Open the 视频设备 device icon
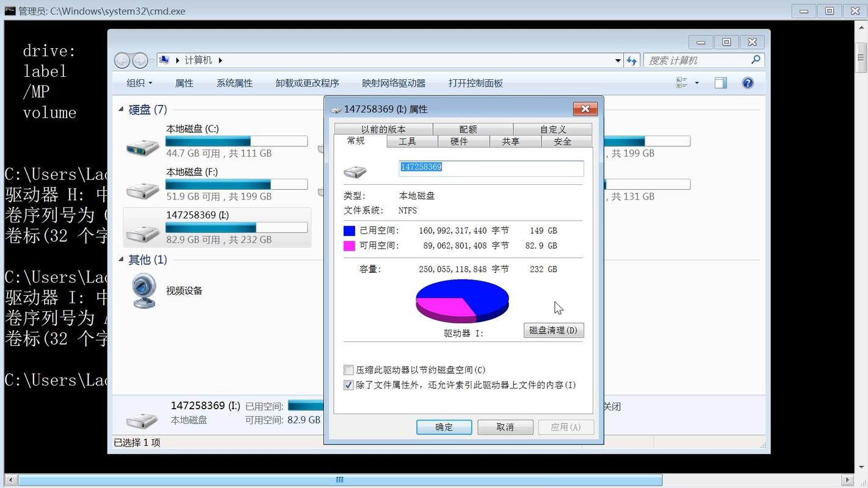The height and width of the screenshot is (488, 868). (x=144, y=290)
